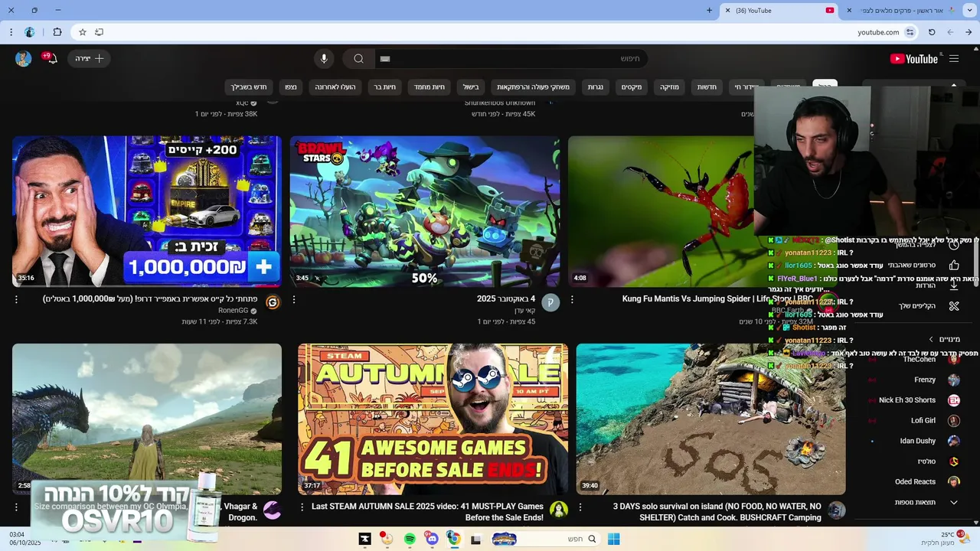Open the 3 DAYS solo survival title

tap(717, 512)
